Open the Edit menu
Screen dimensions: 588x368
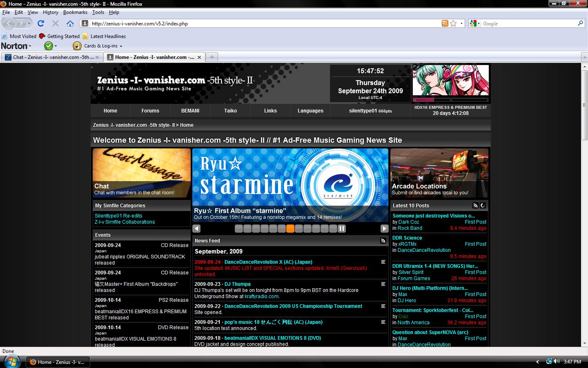coord(19,12)
